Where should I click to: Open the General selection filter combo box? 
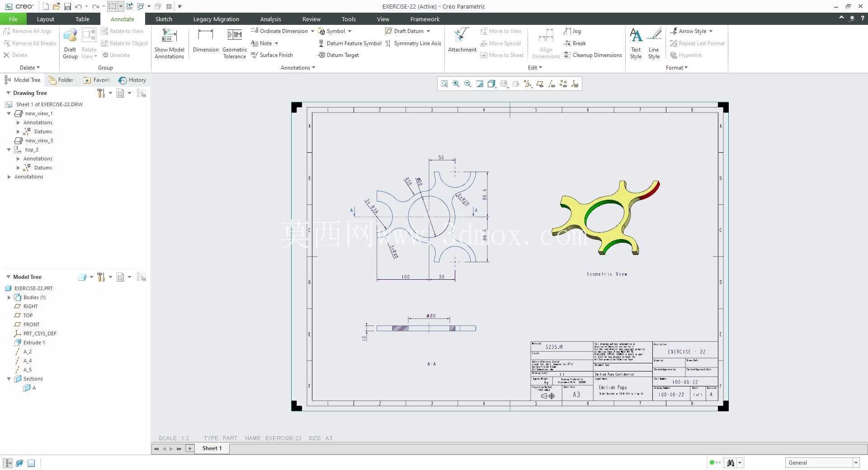tap(822, 463)
